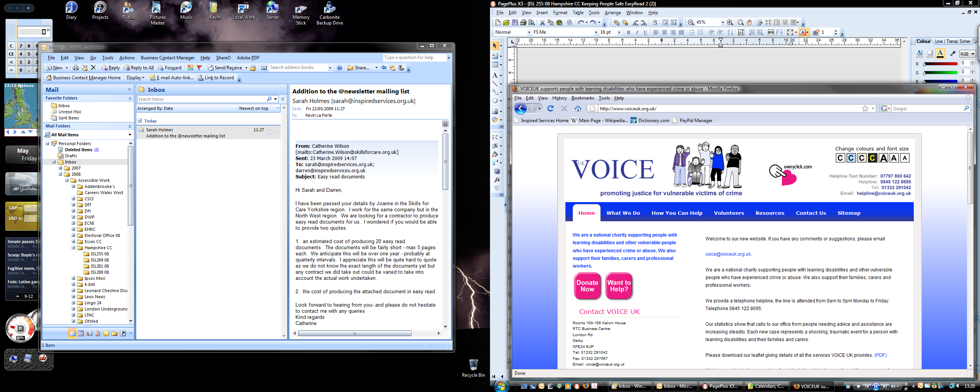Toggle Bold formatting in PagePlus

pos(629,33)
